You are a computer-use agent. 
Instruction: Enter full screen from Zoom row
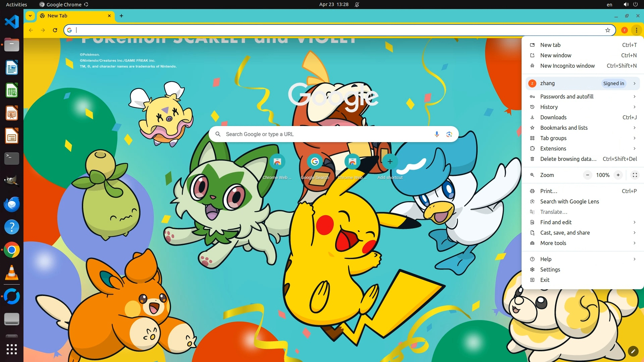click(x=635, y=175)
